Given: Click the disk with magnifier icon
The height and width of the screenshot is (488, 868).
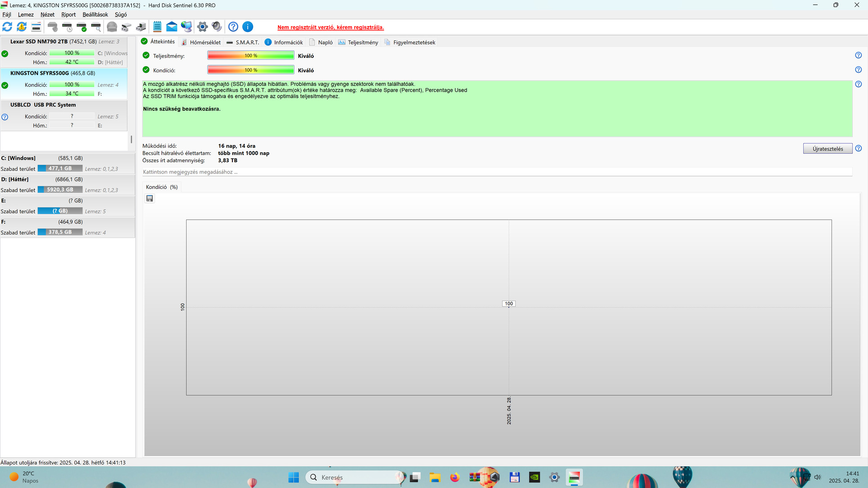Looking at the screenshot, I should [x=96, y=27].
